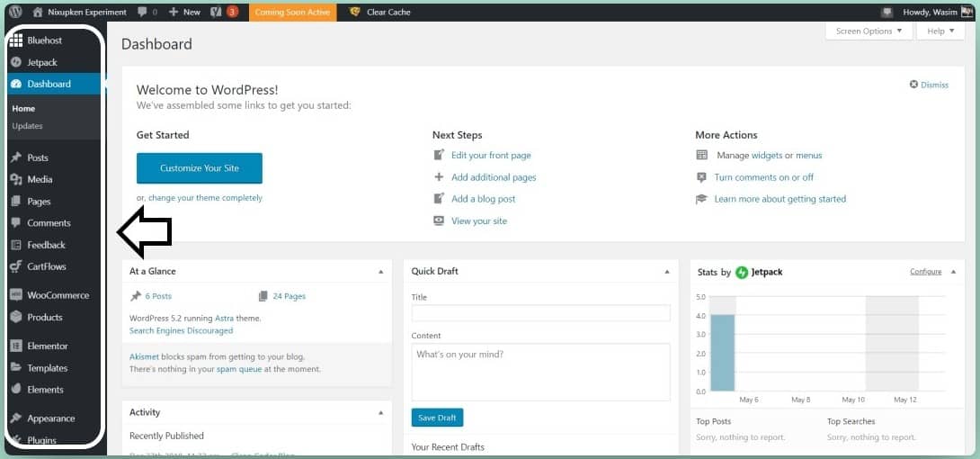The height and width of the screenshot is (459, 980).
Task: Click Edit your front page link
Action: tap(491, 155)
